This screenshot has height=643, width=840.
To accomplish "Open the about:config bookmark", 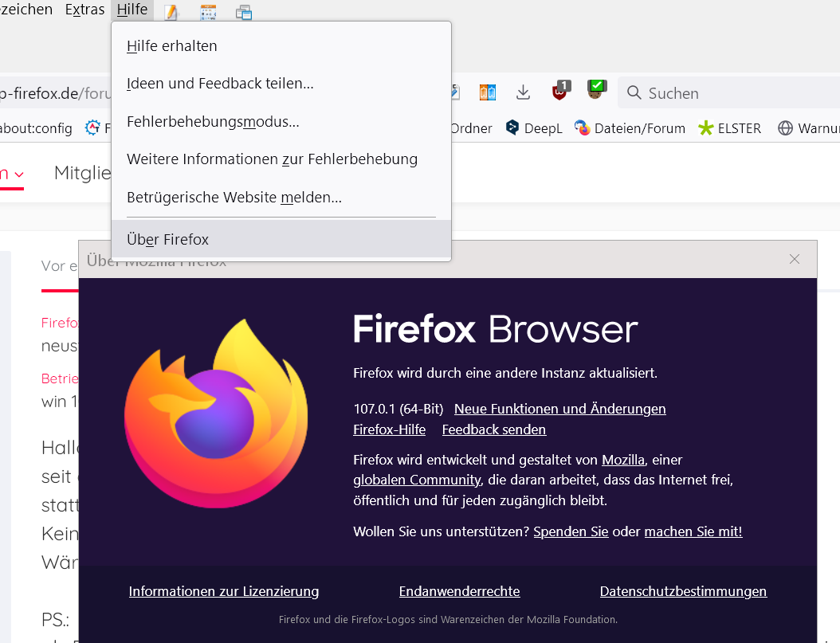I will click(x=36, y=128).
